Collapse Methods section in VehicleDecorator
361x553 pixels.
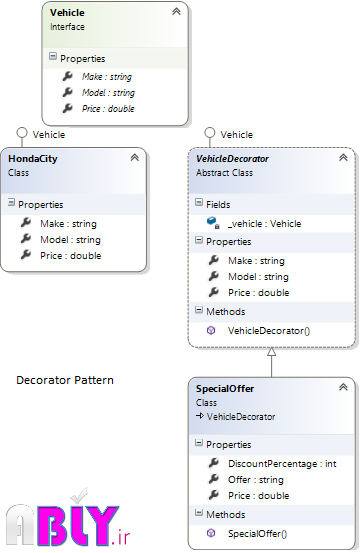click(199, 310)
